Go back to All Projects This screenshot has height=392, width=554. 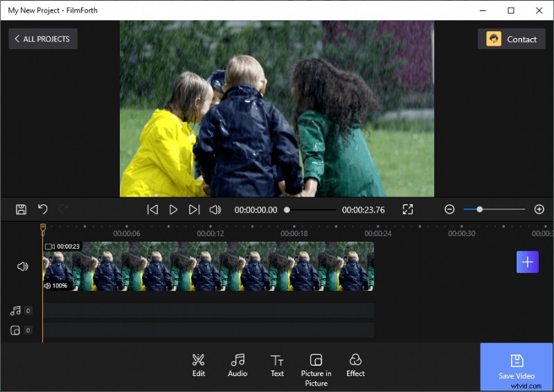coord(43,39)
